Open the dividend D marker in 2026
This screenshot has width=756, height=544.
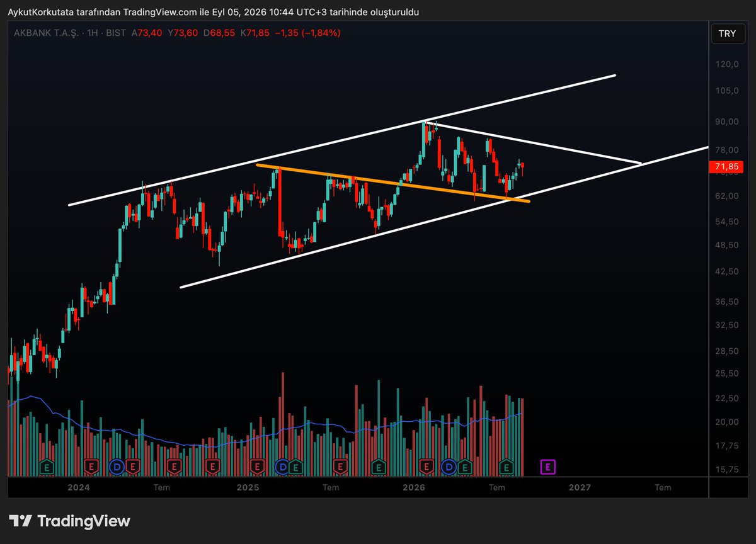pyautogui.click(x=449, y=467)
